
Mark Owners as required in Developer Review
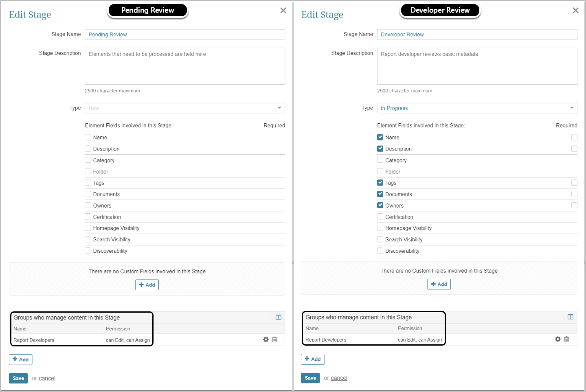coord(574,206)
